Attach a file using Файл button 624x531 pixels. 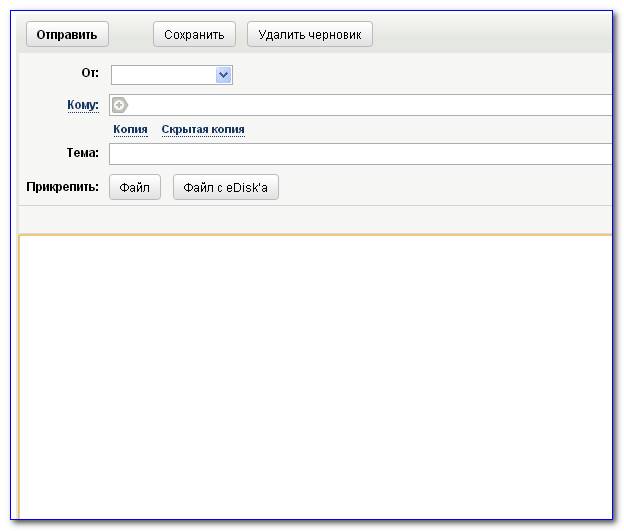click(x=134, y=187)
